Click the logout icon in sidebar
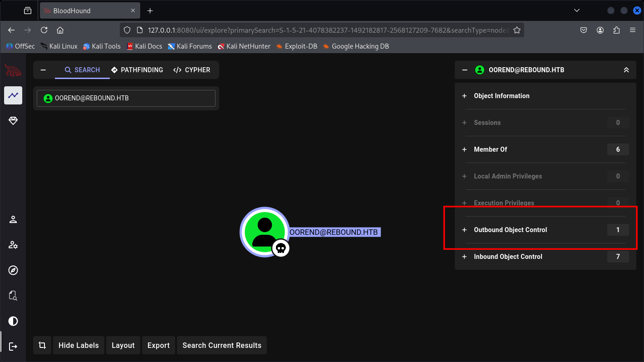This screenshot has height=362, width=644. [13, 347]
